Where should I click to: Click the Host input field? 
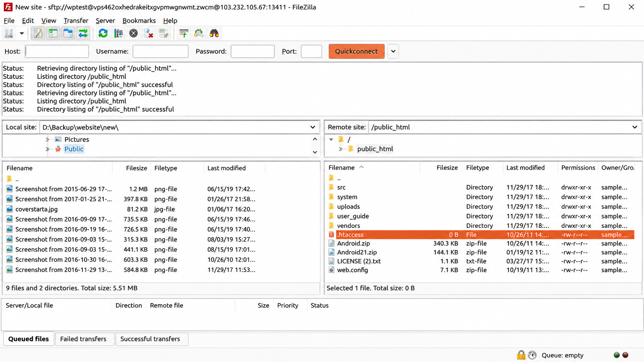pos(57,51)
